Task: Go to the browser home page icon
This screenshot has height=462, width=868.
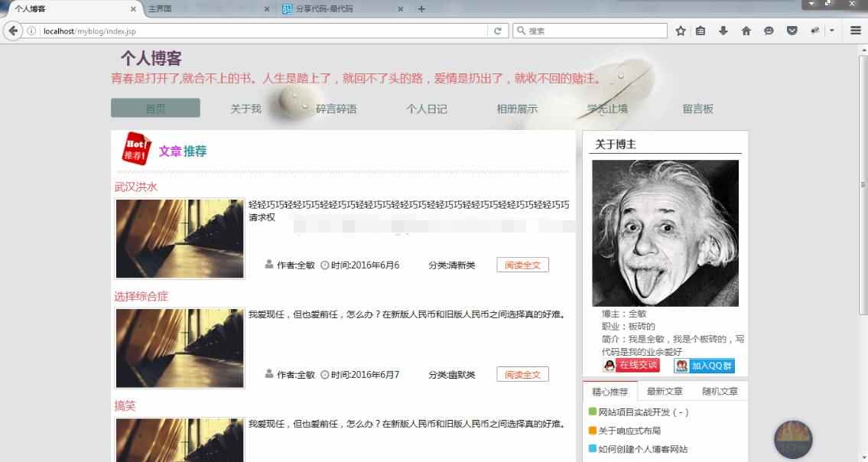Action: (746, 31)
